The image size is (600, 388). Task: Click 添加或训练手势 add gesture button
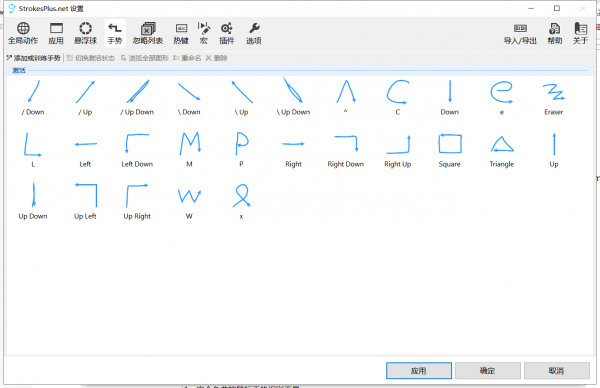pyautogui.click(x=33, y=58)
